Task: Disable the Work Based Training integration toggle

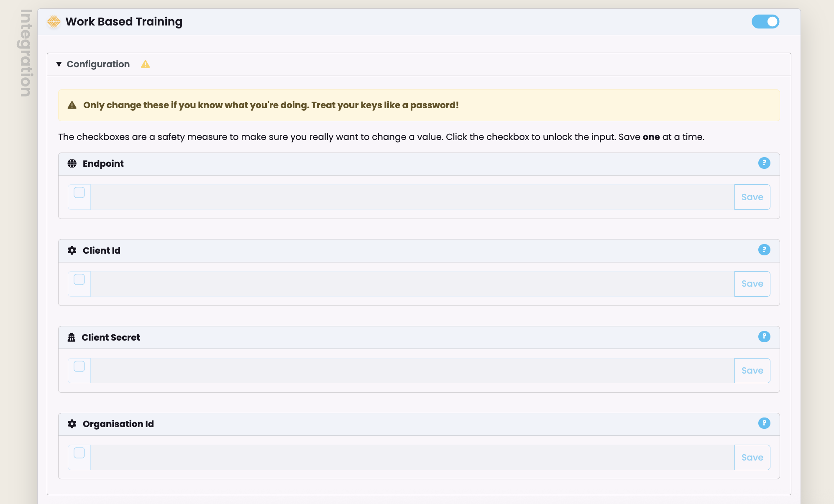Action: tap(765, 21)
